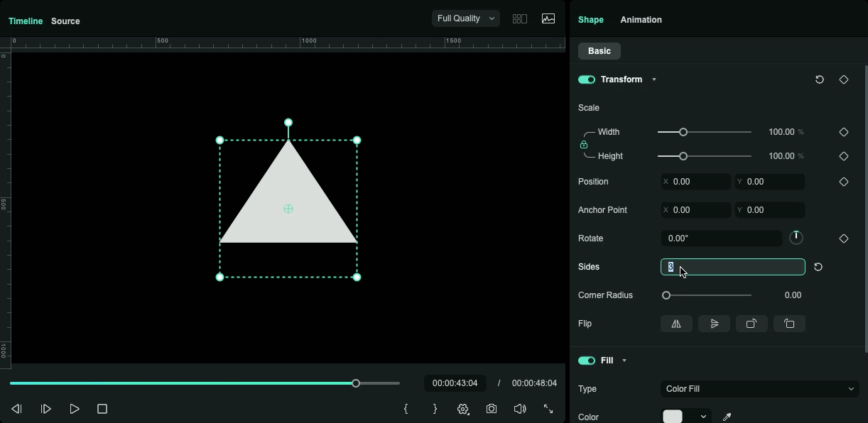868x423 pixels.
Task: Select the Shape tab
Action: pyautogui.click(x=591, y=20)
